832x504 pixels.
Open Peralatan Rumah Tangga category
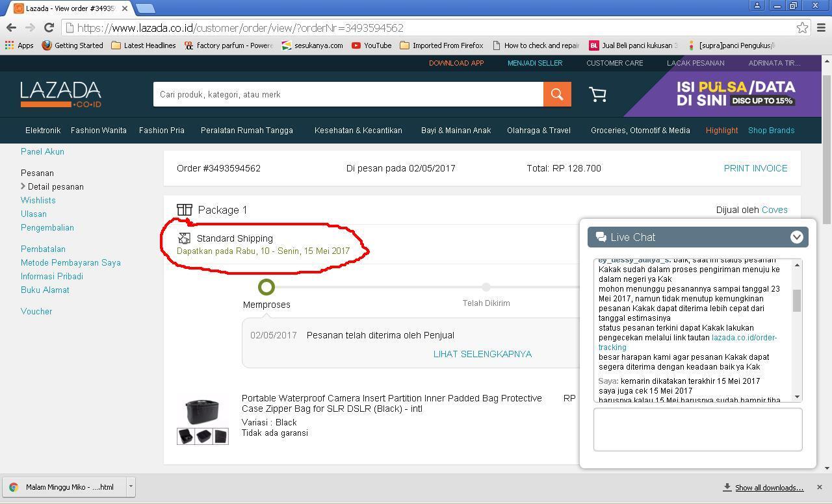pos(247,131)
